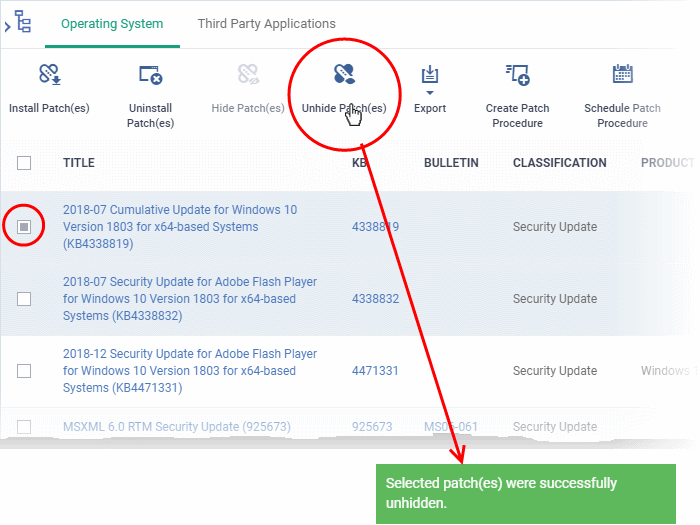700x525 pixels.
Task: Click the KB number 925673 link
Action: (x=372, y=427)
